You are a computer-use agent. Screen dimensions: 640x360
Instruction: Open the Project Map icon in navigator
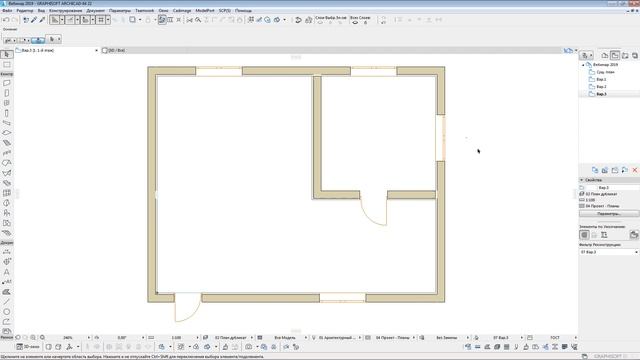coord(605,55)
